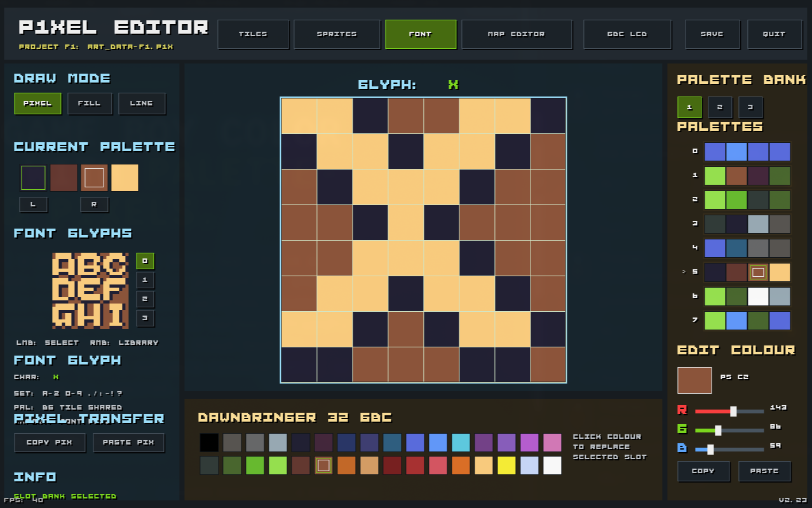The width and height of the screenshot is (812, 508).
Task: Pick the selected brown swatch in Dawnbringer 32
Action: [323, 465]
